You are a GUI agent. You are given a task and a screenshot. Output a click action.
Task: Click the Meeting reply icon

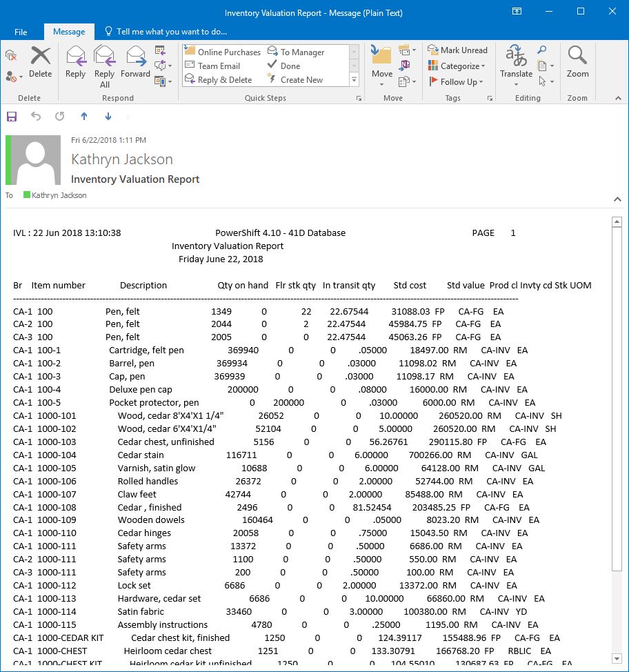pyautogui.click(x=160, y=51)
